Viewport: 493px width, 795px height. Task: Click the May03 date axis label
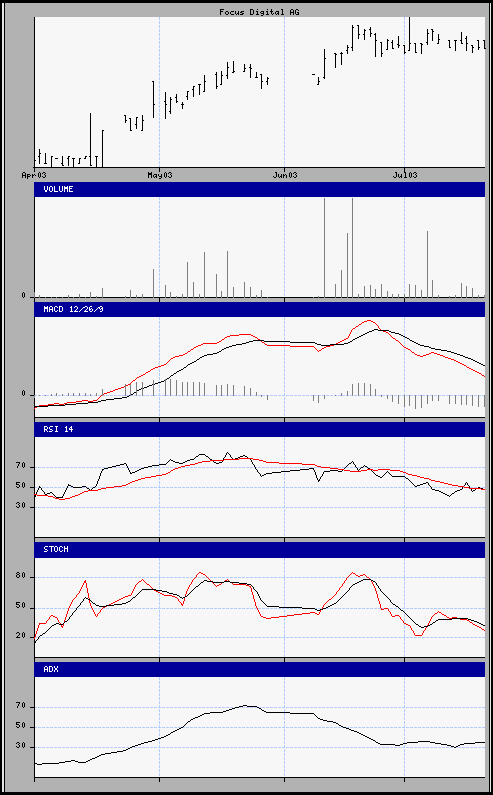[160, 175]
